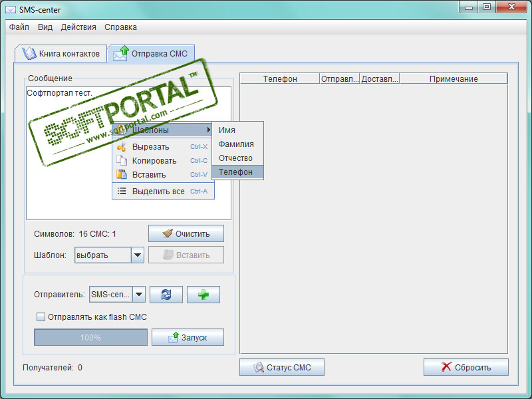Click the disabled Вставить button near Шаблон

186,255
